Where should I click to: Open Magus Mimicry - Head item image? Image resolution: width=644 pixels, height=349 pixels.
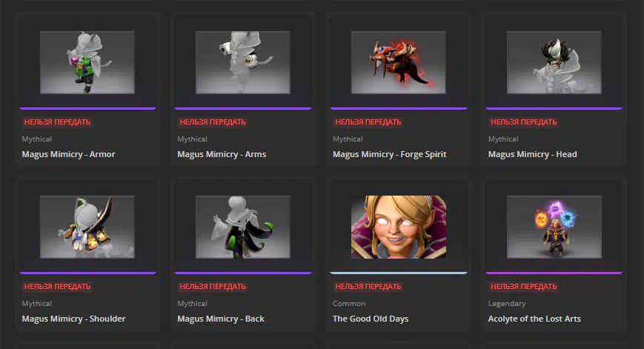coord(554,62)
